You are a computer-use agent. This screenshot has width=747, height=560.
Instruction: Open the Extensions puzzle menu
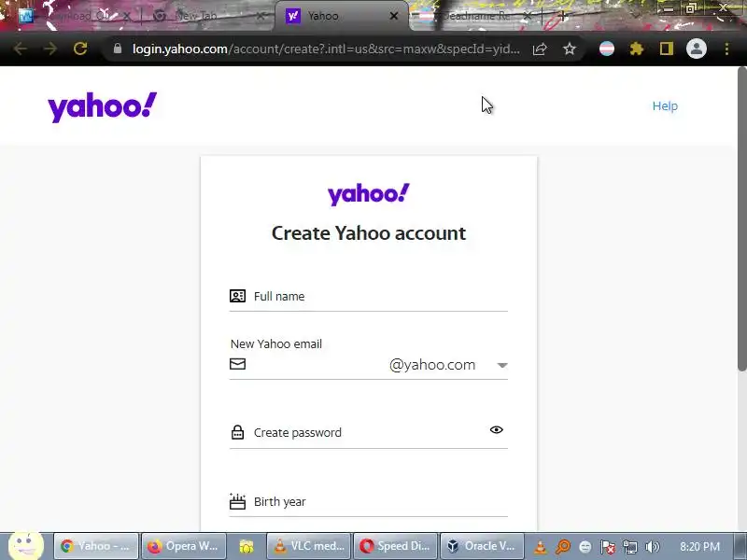(637, 49)
